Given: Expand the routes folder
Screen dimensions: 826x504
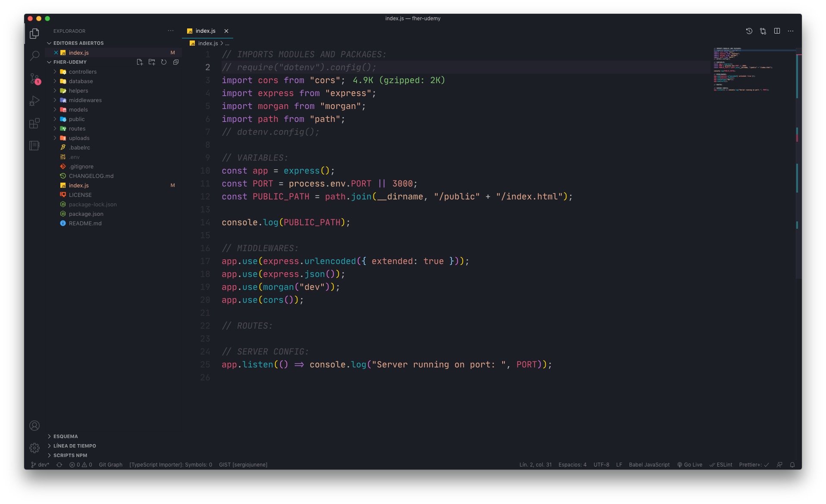Looking at the screenshot, I should [x=114, y=129].
